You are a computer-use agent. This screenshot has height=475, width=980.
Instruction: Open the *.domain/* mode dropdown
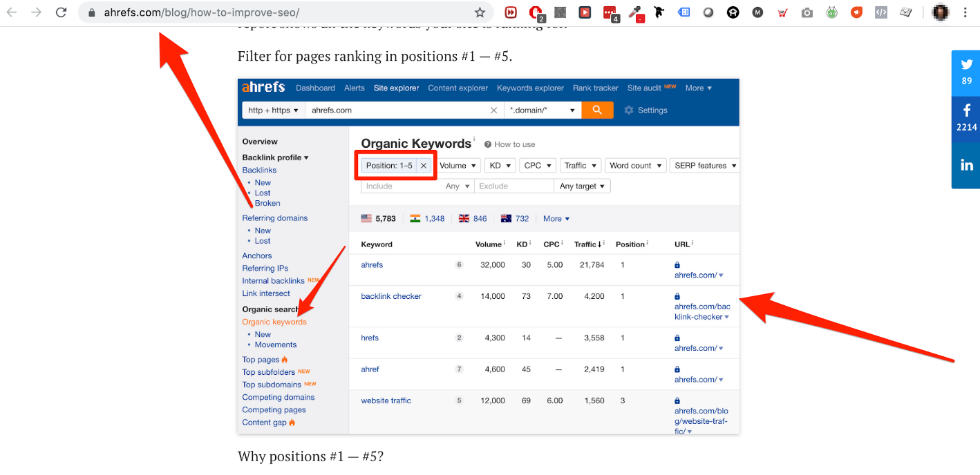click(x=543, y=110)
